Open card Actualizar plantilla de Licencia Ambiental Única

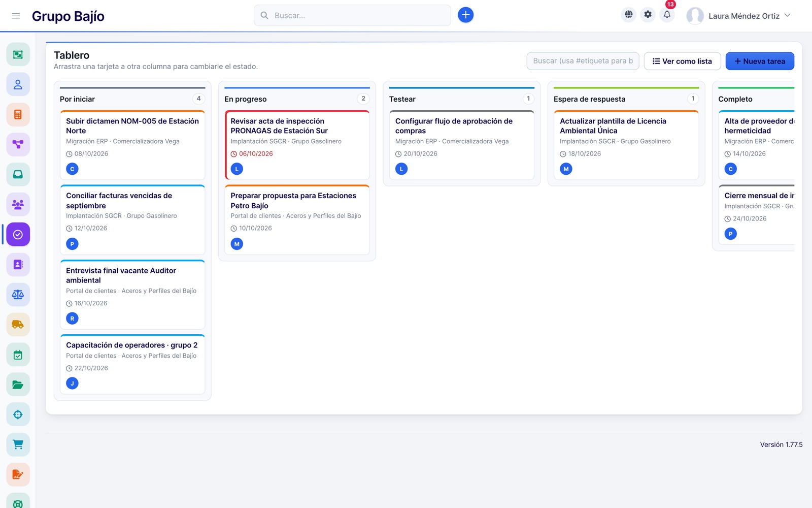click(x=626, y=145)
